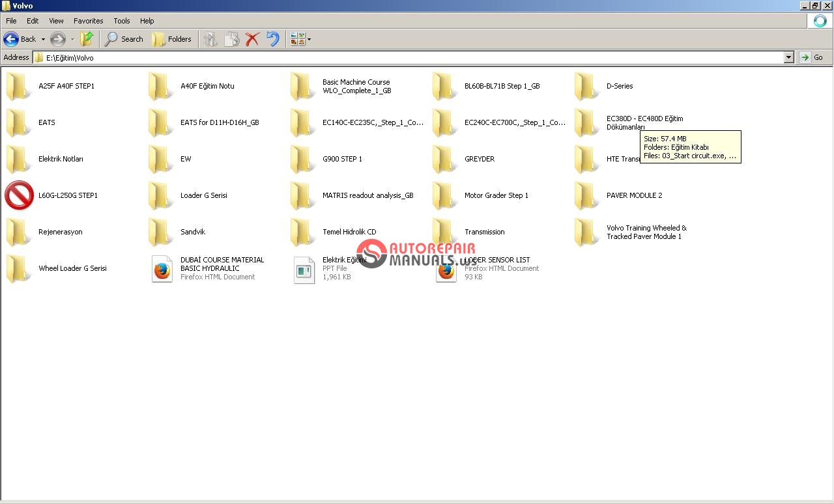Select the DUBAİ COURSE MATERIAL Firefox document icon

click(x=162, y=268)
